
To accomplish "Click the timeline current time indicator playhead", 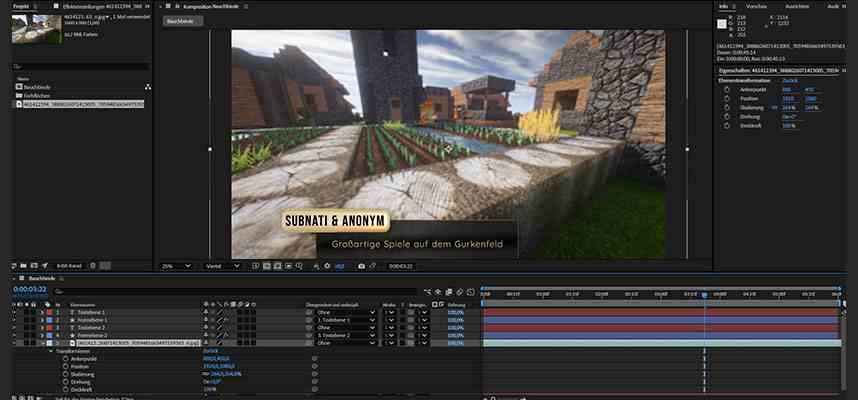I will pos(704,294).
